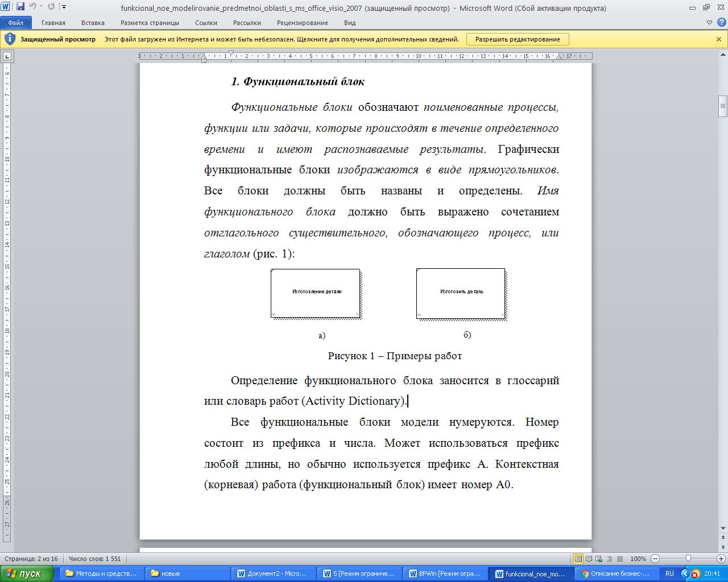Click the 100% zoom level button
The width and height of the screenshot is (728, 582).
coord(638,559)
